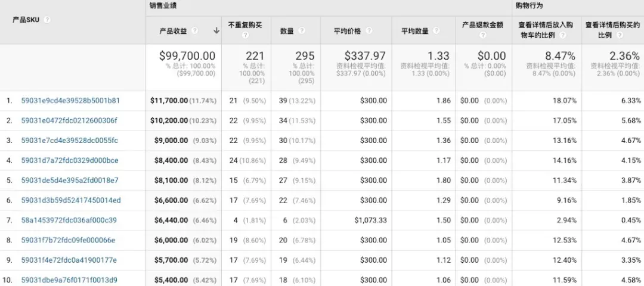Screen dimensions: 644x286
Task: Open help icon next to 产品SKU header
Action: [47, 20]
